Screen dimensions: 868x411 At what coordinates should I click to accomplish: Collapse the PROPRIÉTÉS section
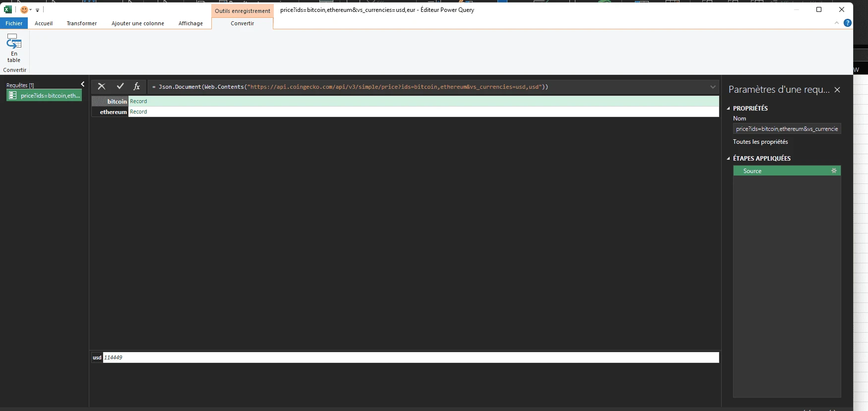pyautogui.click(x=729, y=108)
